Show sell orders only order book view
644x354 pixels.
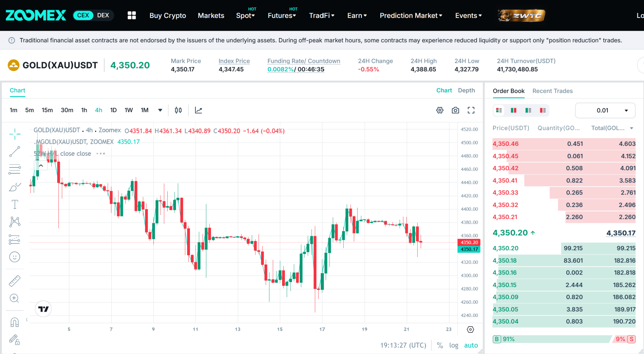pos(543,110)
